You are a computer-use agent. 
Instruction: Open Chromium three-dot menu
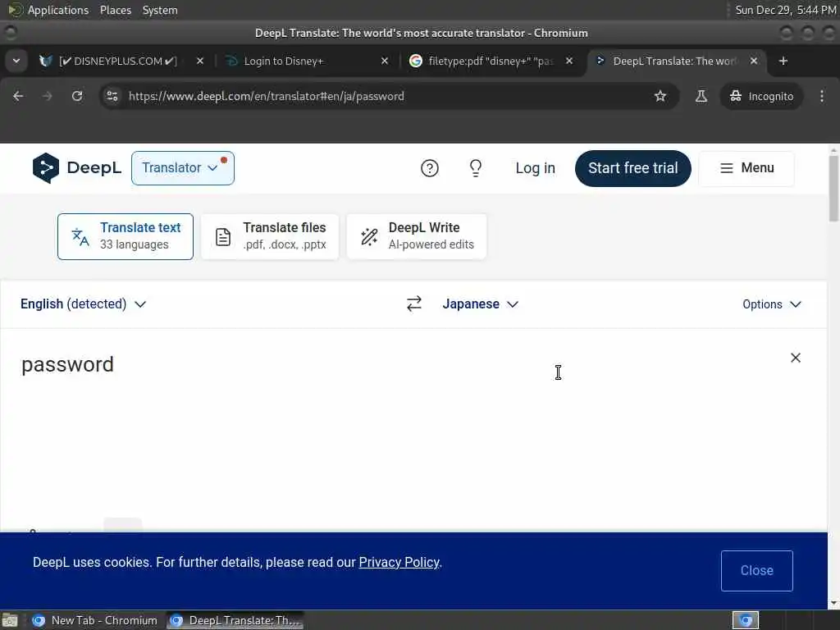coord(822,96)
